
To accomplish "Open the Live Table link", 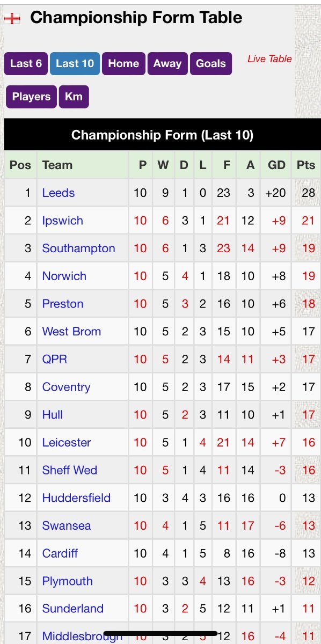I will pos(269,59).
